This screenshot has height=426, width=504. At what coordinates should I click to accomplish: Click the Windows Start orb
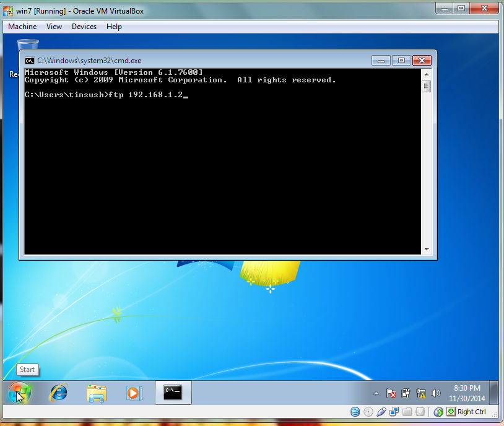point(20,393)
